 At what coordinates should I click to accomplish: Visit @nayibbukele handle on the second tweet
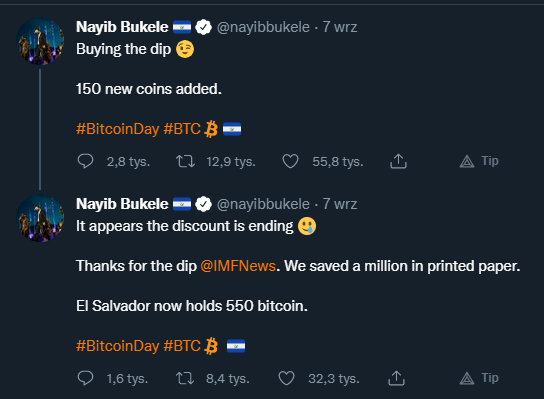click(x=263, y=204)
